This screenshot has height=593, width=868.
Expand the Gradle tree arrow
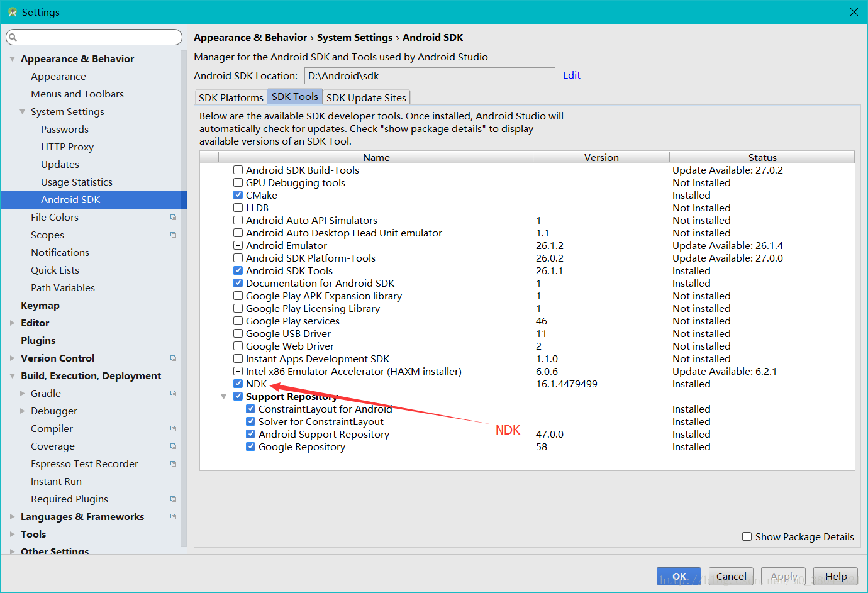coord(22,394)
